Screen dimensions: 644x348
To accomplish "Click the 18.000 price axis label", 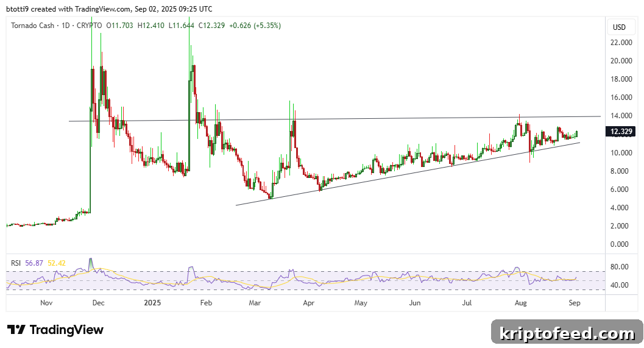I will (621, 79).
